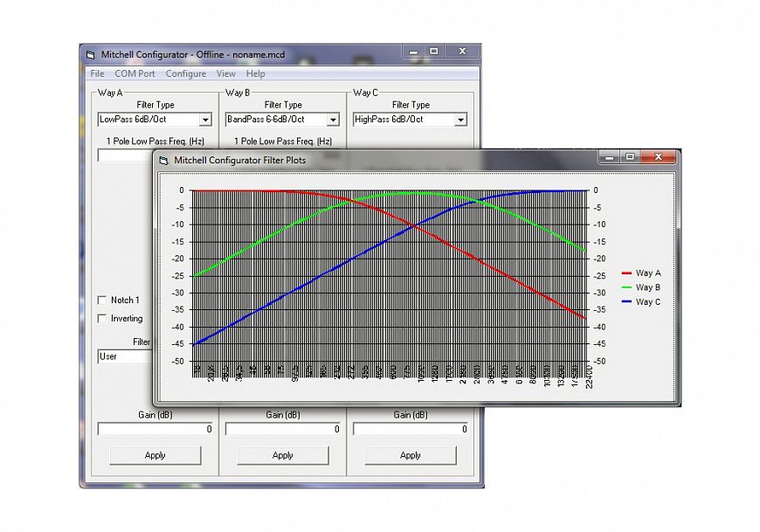The width and height of the screenshot is (760, 532).
Task: Open the File menu
Action: click(97, 74)
